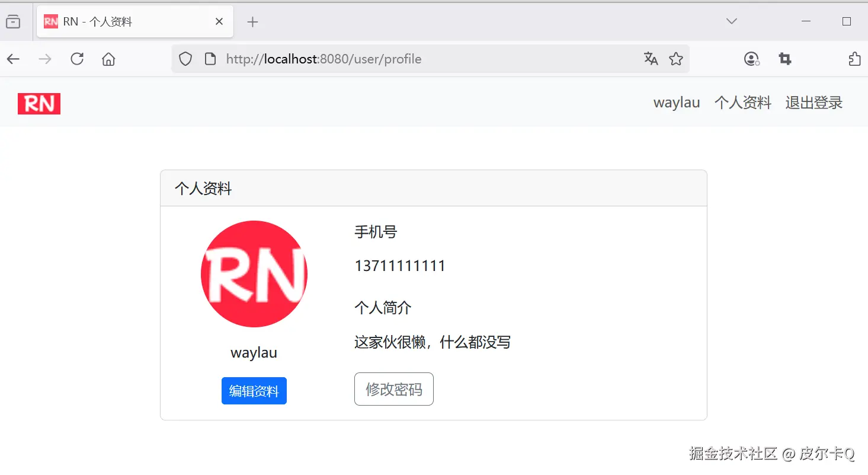The height and width of the screenshot is (475, 868).
Task: View site information via the page icon
Action: [209, 59]
